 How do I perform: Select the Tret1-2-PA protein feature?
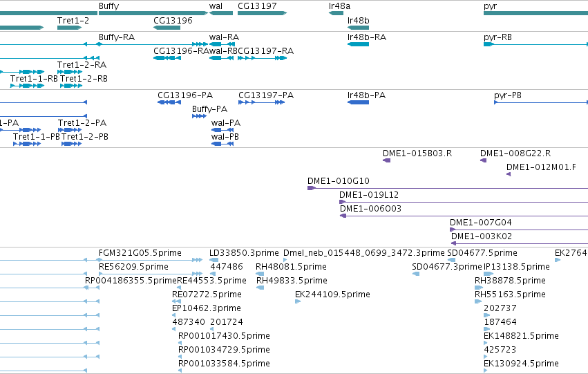(70, 130)
